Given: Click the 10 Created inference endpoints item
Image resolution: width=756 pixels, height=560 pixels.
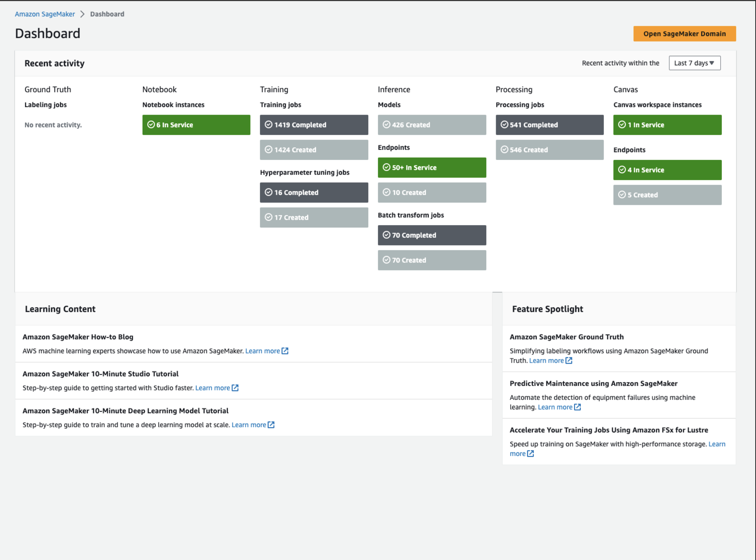Looking at the screenshot, I should [432, 192].
